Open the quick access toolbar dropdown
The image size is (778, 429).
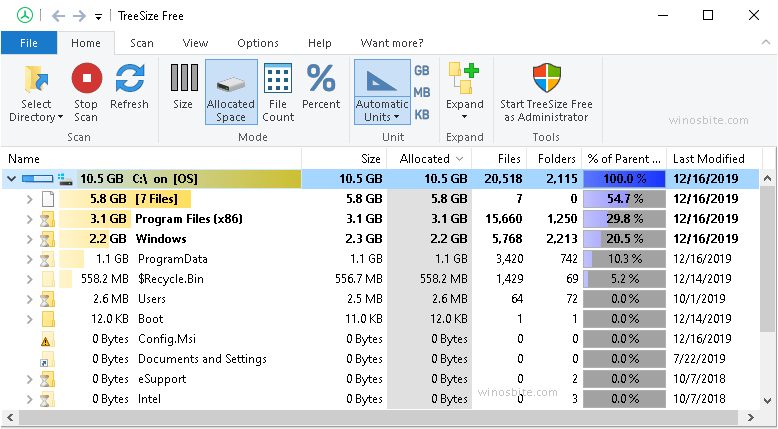pos(98,17)
